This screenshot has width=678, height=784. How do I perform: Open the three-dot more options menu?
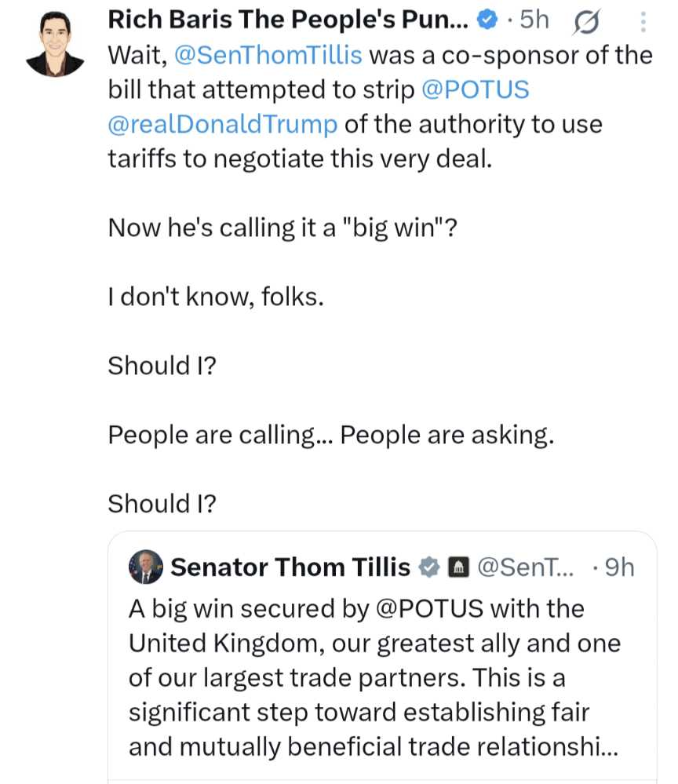click(x=643, y=22)
